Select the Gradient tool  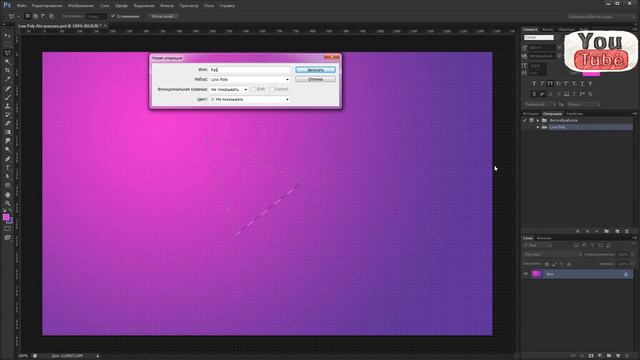click(x=8, y=132)
